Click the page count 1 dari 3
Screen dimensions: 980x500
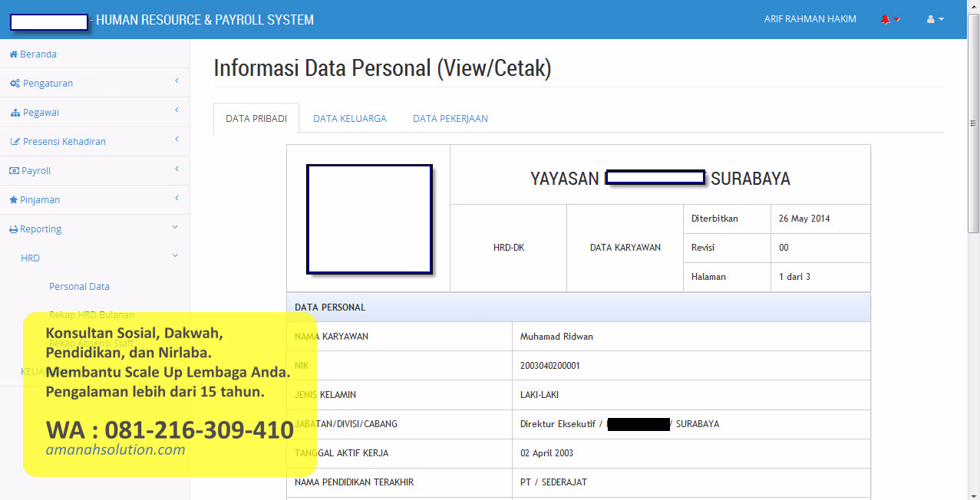click(x=794, y=277)
